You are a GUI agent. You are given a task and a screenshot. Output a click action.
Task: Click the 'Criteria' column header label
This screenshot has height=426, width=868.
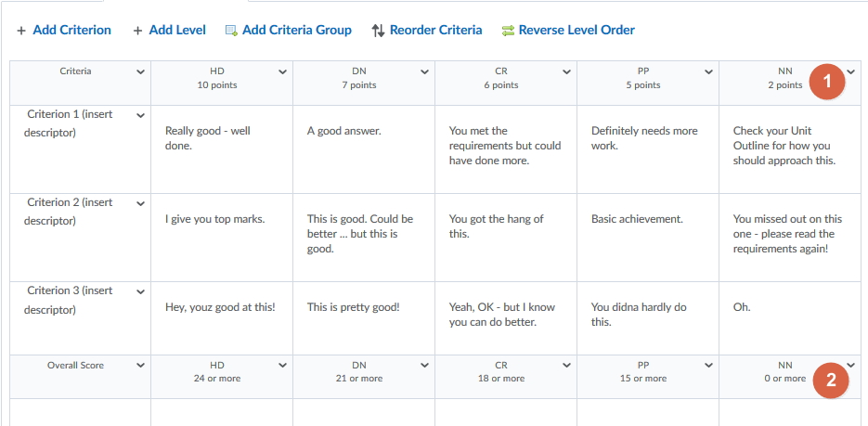pos(75,71)
